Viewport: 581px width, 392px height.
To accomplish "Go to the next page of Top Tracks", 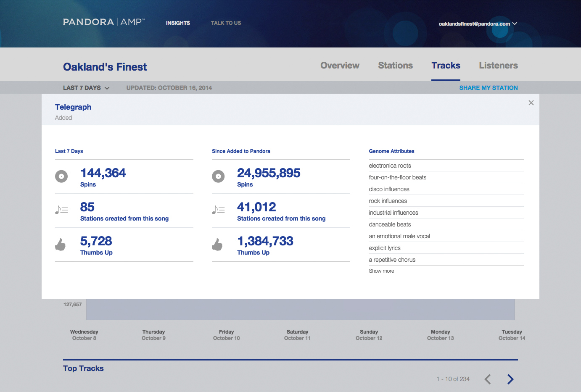I will click(510, 379).
